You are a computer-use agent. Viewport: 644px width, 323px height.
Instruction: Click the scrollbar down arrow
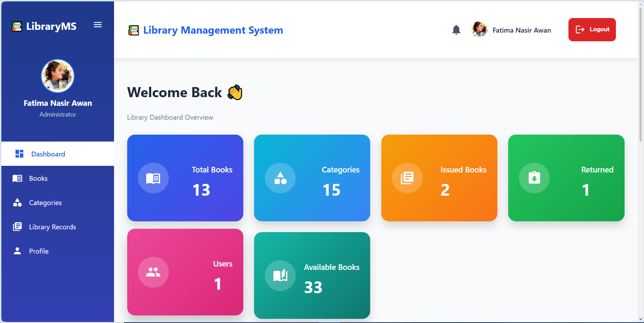pyautogui.click(x=641, y=319)
